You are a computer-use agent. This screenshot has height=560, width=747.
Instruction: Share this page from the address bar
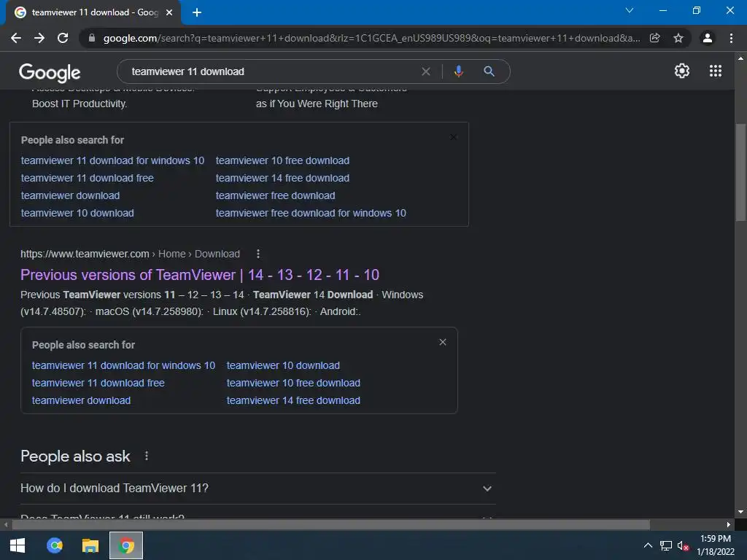(x=655, y=38)
